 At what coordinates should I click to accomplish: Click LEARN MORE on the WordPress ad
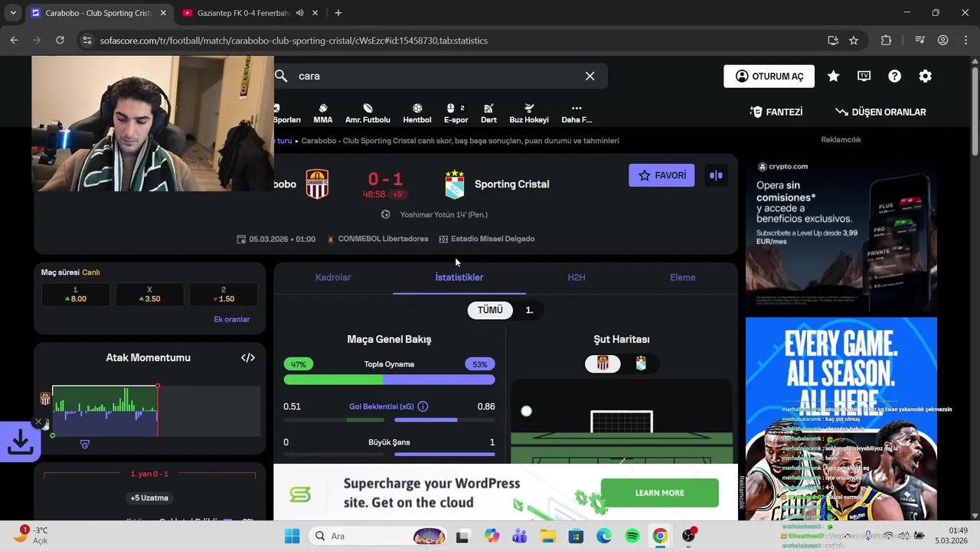[659, 493]
